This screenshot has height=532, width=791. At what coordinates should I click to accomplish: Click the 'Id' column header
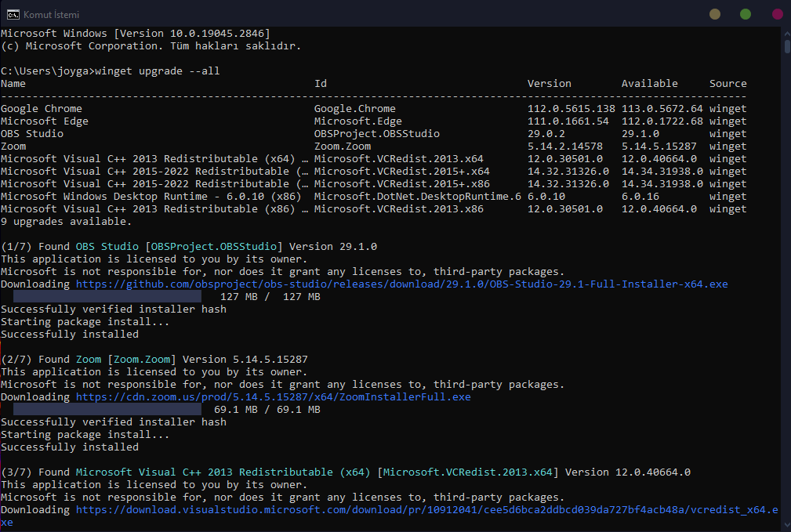pos(321,84)
